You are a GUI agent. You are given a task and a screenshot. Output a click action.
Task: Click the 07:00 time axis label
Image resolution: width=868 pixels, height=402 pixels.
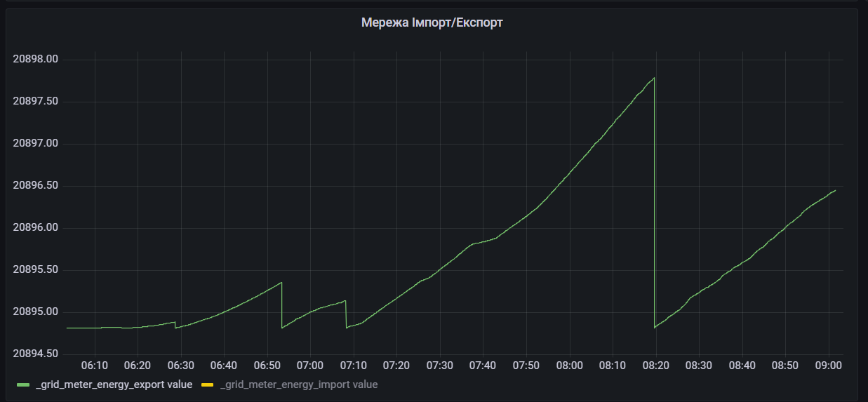pos(309,366)
